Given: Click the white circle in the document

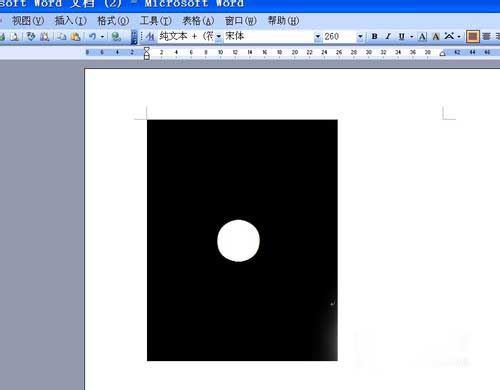Looking at the screenshot, I should coord(238,241).
